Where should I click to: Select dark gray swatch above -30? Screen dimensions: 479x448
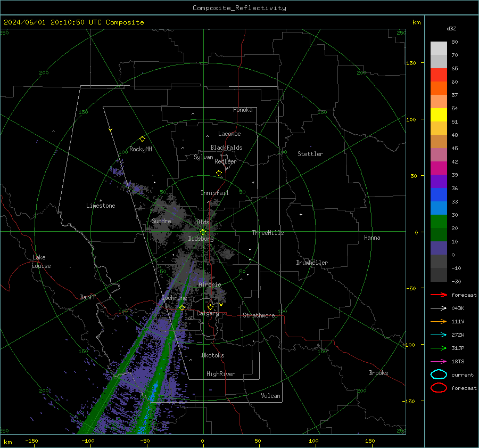click(x=439, y=275)
